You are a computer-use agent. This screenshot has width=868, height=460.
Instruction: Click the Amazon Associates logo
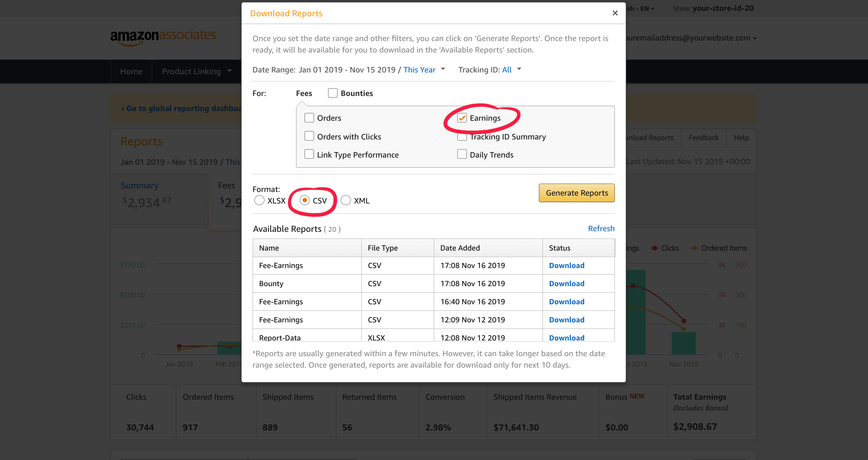[163, 37]
